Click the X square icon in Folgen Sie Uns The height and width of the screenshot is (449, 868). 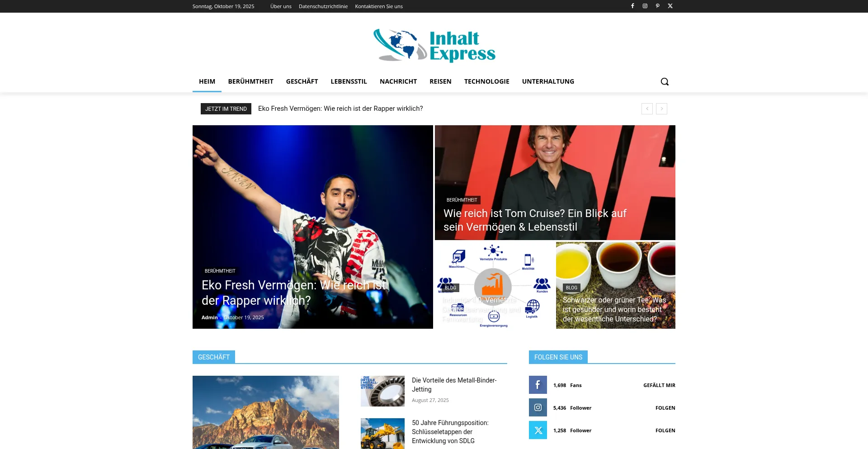(x=538, y=430)
